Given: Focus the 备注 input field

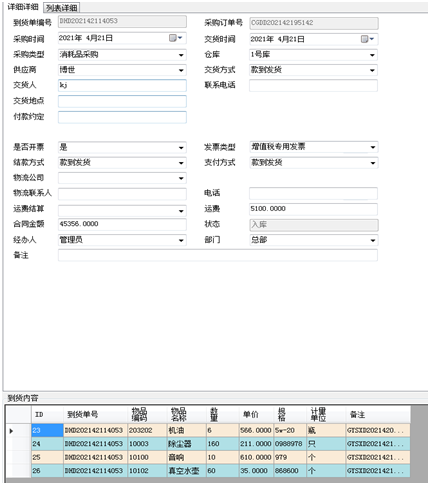Looking at the screenshot, I should (x=218, y=255).
